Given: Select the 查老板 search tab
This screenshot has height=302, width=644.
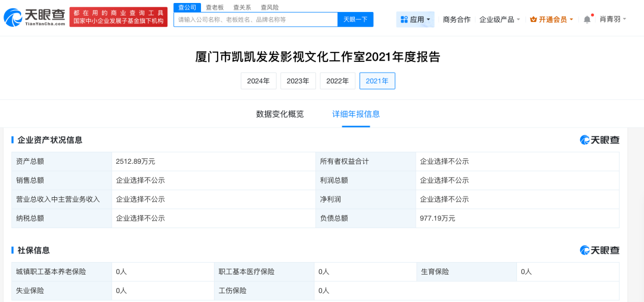Looking at the screenshot, I should click(215, 7).
